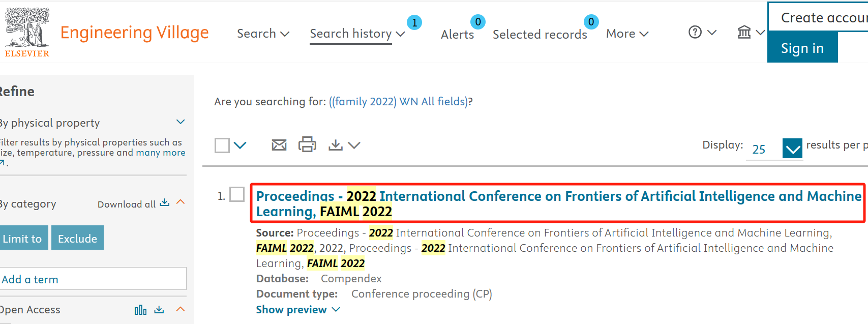
Task: Click the institution building icon
Action: pyautogui.click(x=744, y=33)
